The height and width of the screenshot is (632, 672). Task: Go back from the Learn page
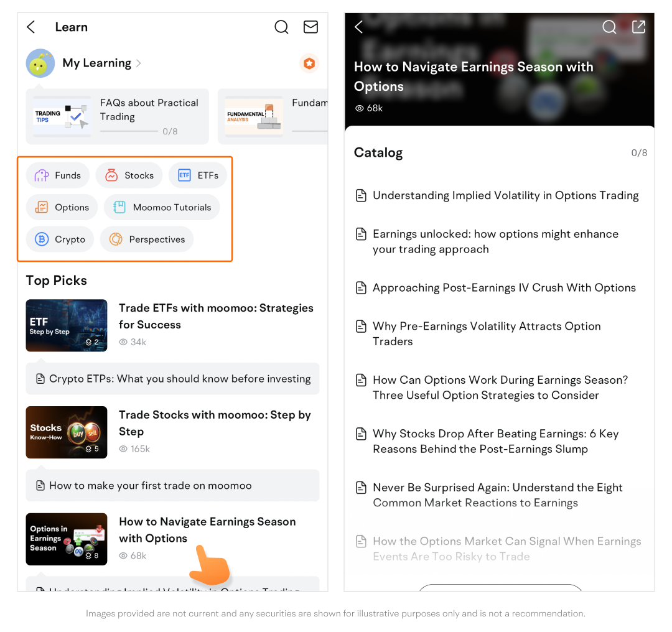tap(31, 27)
